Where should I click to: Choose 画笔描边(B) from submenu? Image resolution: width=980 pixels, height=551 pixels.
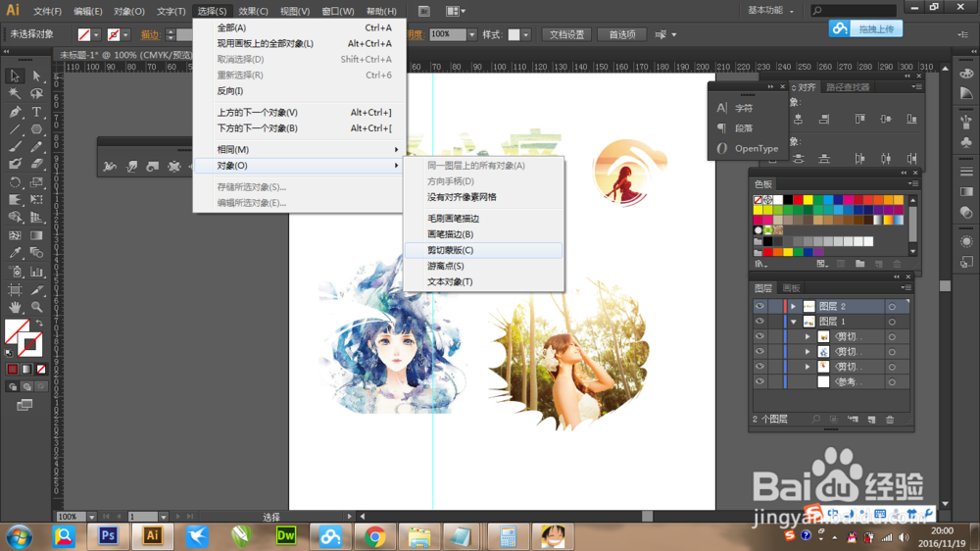[483, 234]
